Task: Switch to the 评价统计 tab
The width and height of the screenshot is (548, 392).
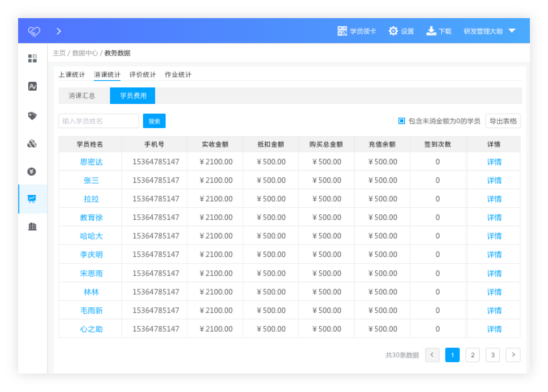Action: click(x=143, y=75)
